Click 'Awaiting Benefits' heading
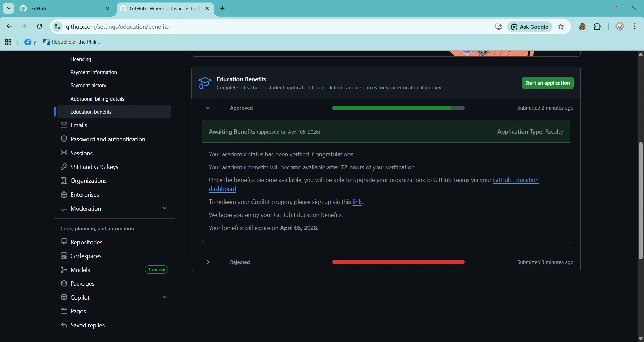Viewport: 644px width, 342px height. tap(232, 132)
